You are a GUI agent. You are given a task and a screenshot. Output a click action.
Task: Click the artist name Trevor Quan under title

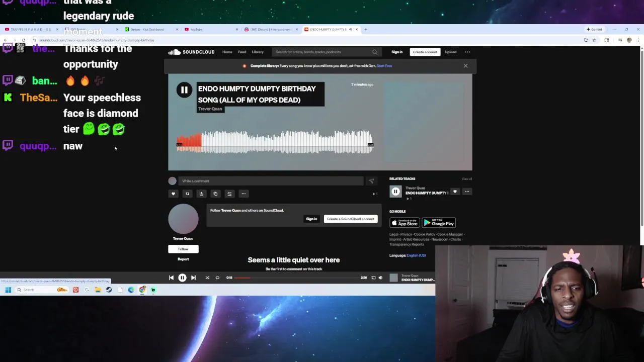click(210, 109)
